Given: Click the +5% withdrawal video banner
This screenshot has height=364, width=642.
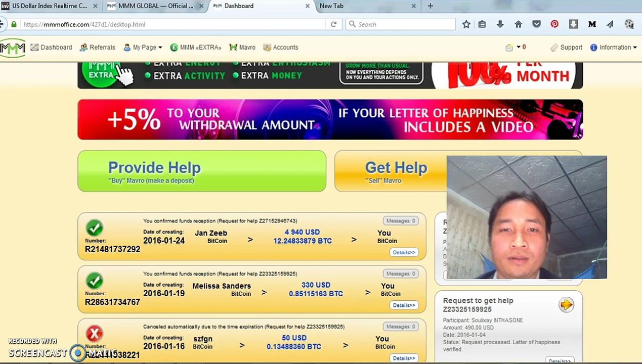Looking at the screenshot, I should coord(330,119).
